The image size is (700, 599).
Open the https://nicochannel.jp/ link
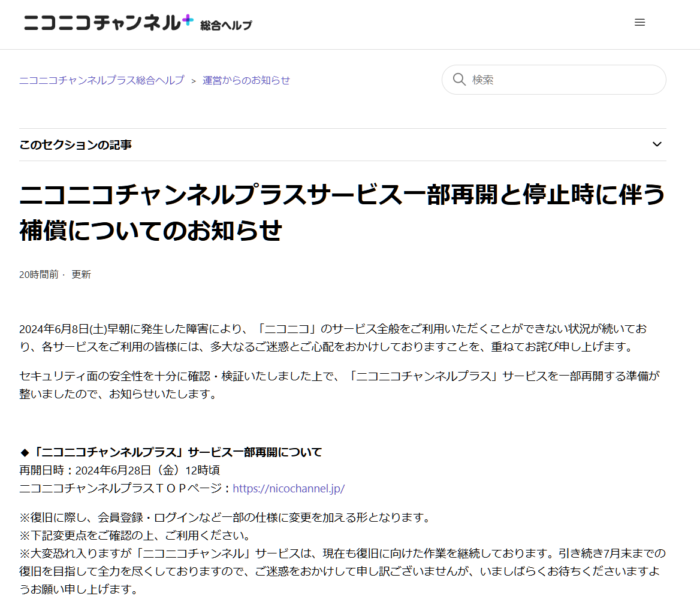(288, 488)
